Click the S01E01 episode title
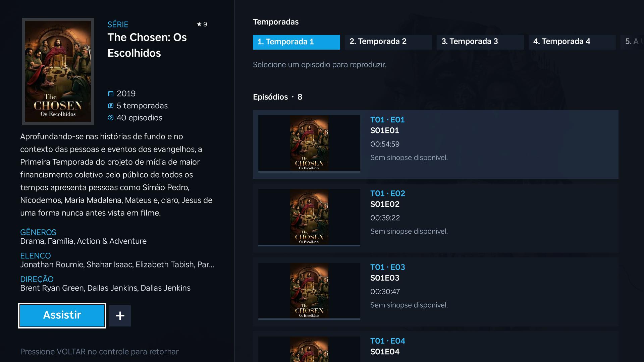 tap(385, 130)
